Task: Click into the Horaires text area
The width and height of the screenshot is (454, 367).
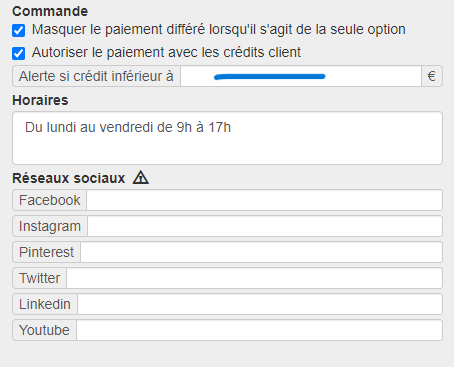Action: click(x=227, y=138)
